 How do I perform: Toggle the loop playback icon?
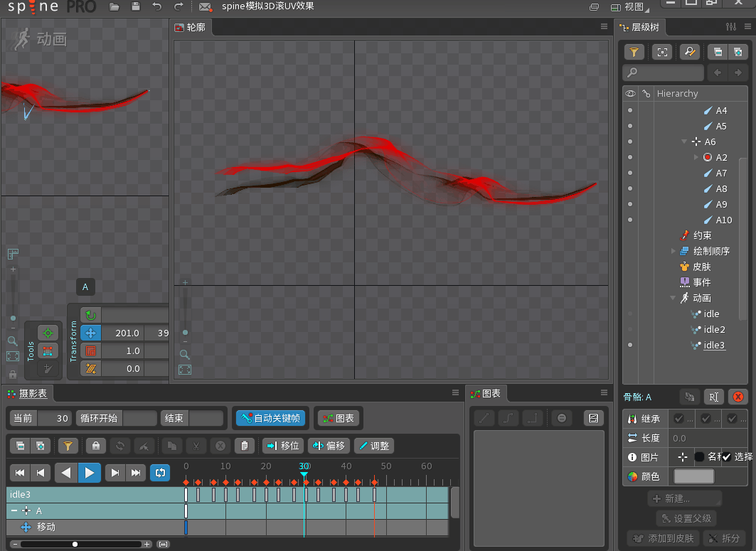(x=160, y=472)
